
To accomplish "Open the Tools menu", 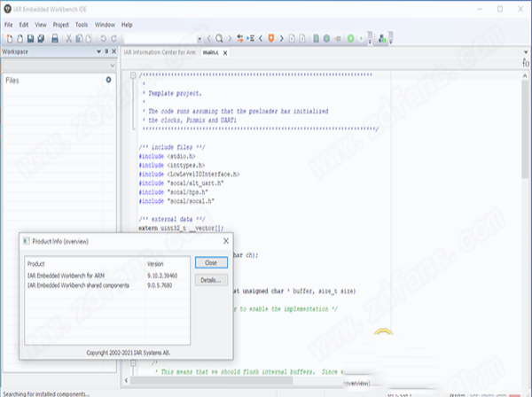I will pyautogui.click(x=82, y=25).
